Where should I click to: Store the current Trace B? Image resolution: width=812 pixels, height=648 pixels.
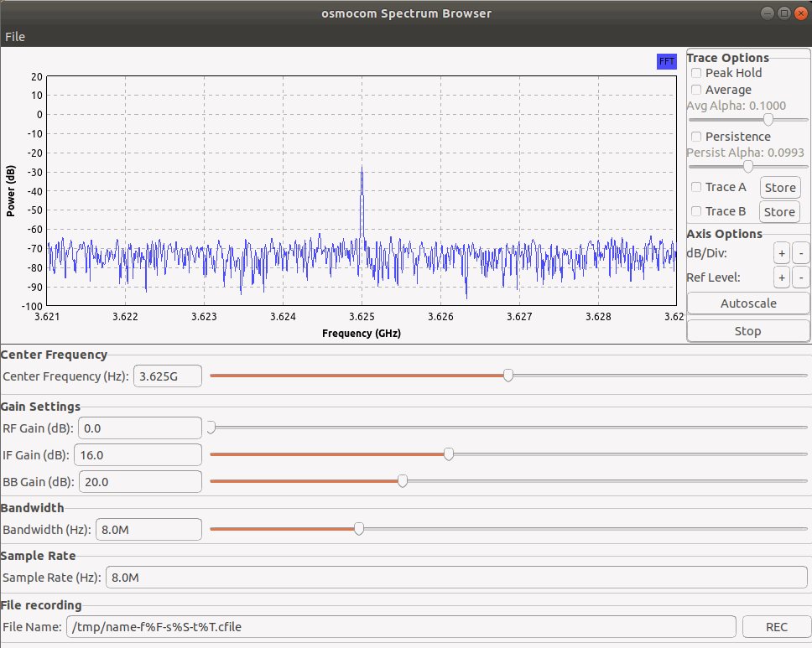(x=778, y=211)
